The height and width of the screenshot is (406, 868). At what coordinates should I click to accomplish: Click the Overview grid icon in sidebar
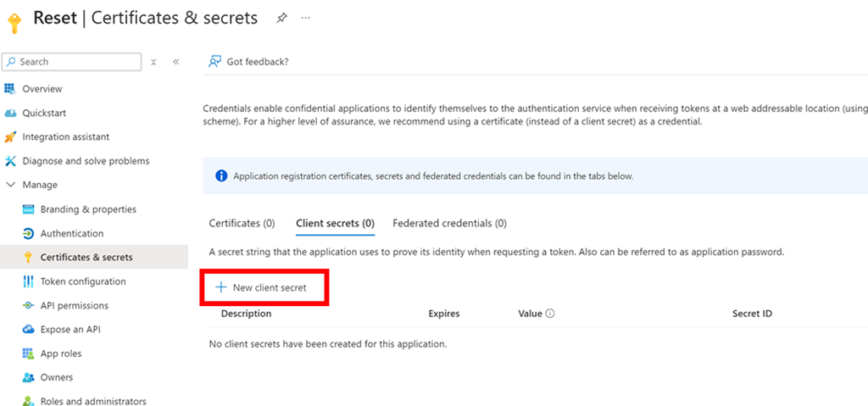(x=10, y=89)
